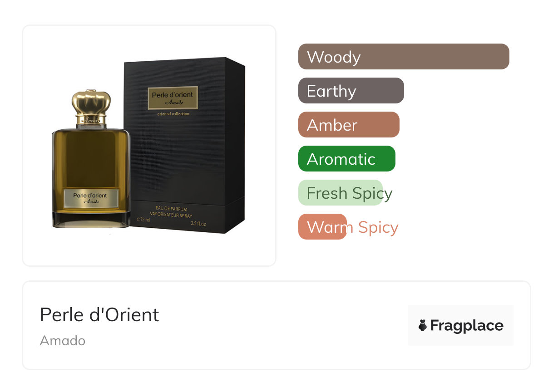
Task: Open the Perle d'Orient title link
Action: point(99,314)
